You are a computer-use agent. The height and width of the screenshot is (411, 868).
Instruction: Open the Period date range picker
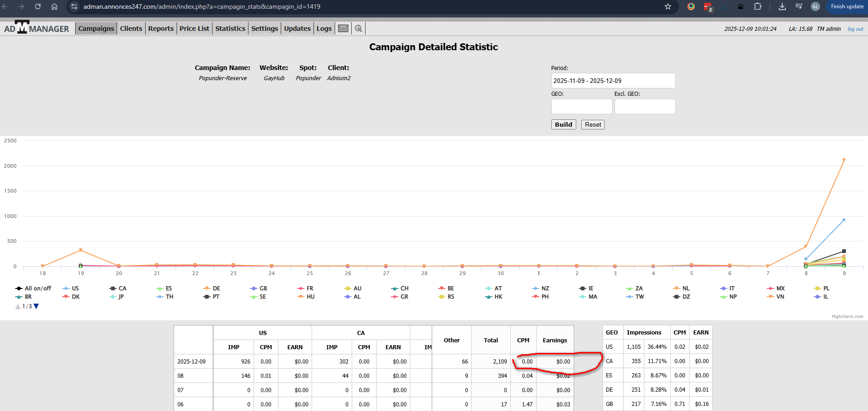(613, 81)
